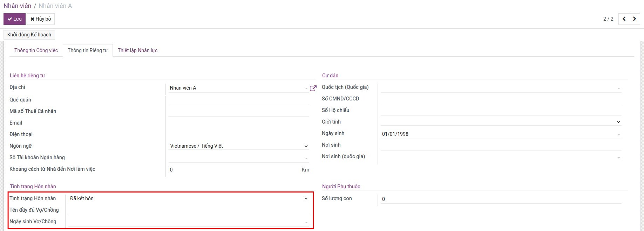
Task: Open external link icon next to Địa chỉ
Action: [x=313, y=88]
